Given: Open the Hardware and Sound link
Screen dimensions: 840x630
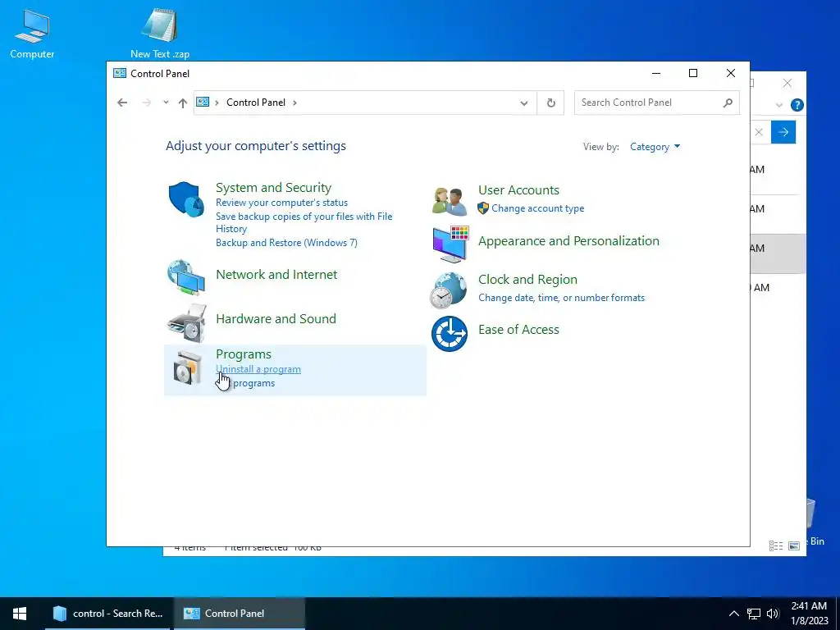Looking at the screenshot, I should [276, 319].
